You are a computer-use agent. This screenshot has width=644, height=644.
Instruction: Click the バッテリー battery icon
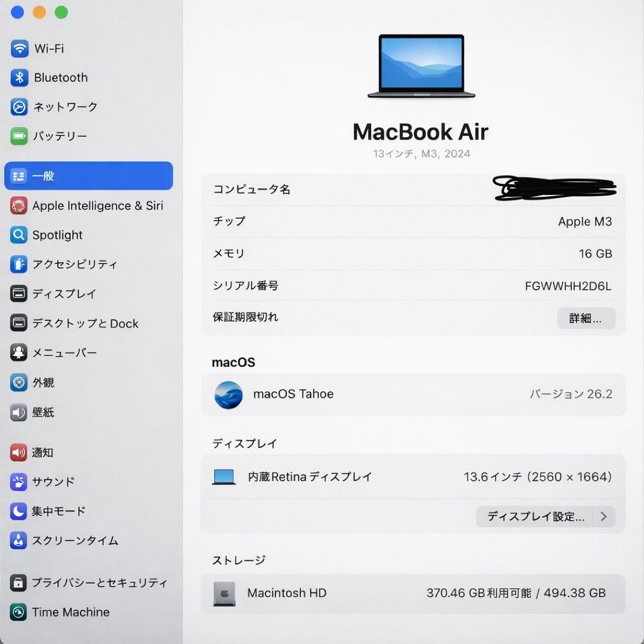click(x=19, y=136)
